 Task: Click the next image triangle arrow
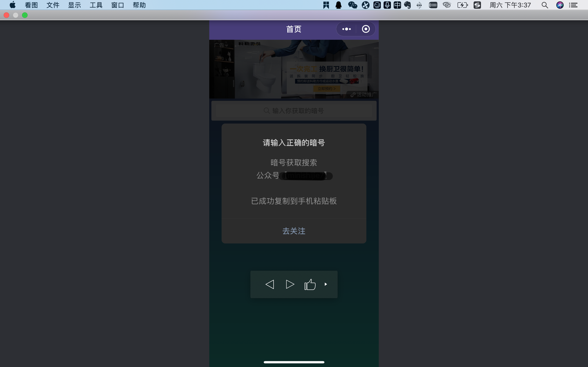point(290,284)
